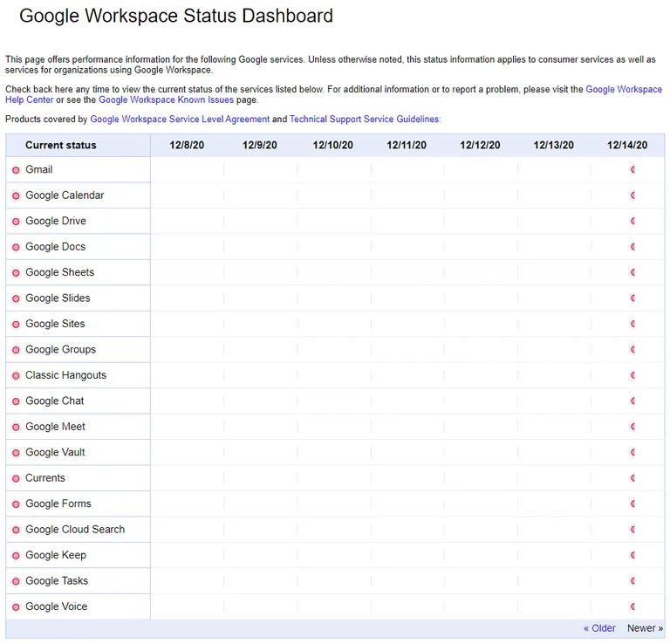Click the red status icon beside Google Calendar
This screenshot has width=670, height=644.
coord(16,195)
